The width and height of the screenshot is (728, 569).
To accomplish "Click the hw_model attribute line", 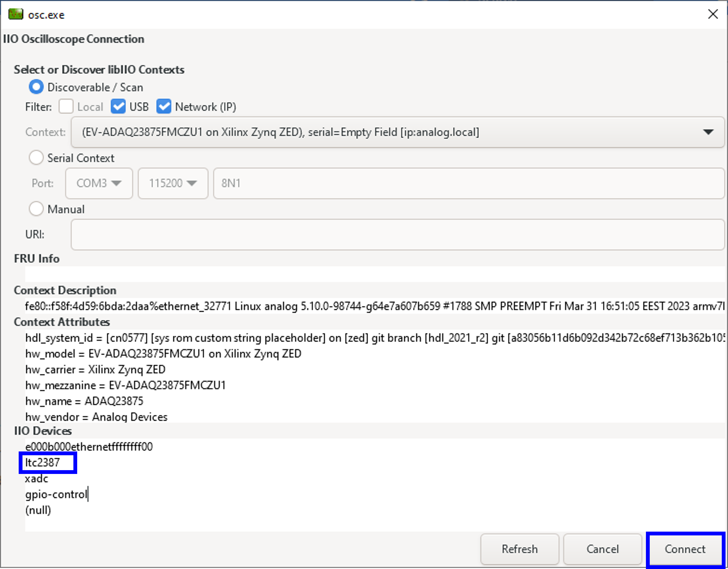I will tap(163, 353).
